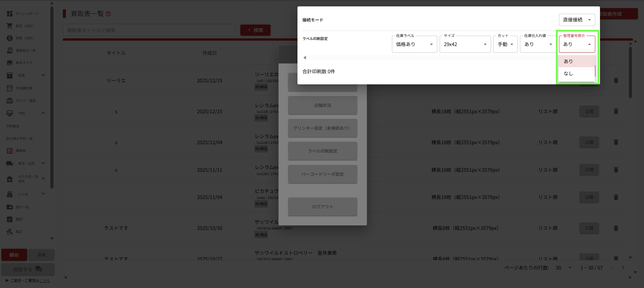
Task: Open the 在庫ラベル dropdown
Action: [x=414, y=44]
